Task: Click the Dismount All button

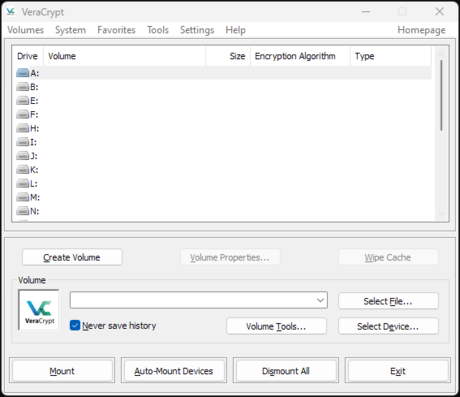Action: (286, 371)
